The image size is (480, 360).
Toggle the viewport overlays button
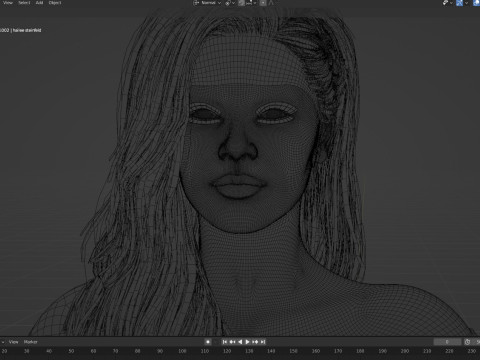click(x=477, y=3)
